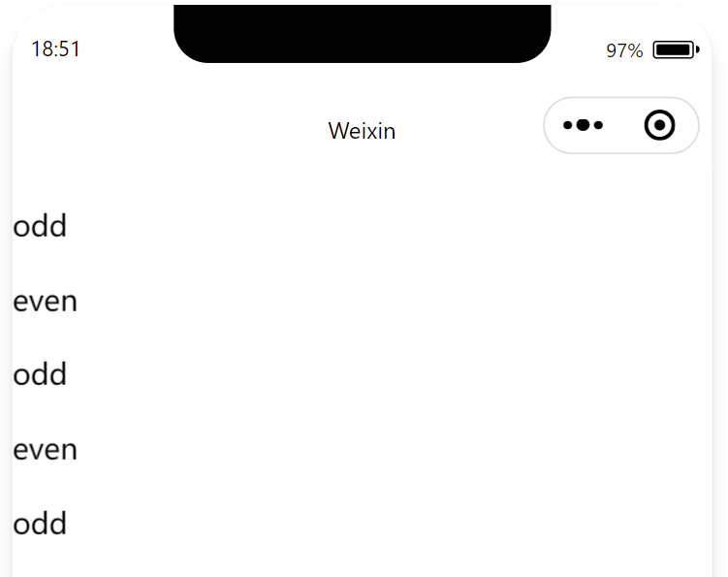Tap the 97% battery percentage text
728x577 pixels.
coord(624,50)
